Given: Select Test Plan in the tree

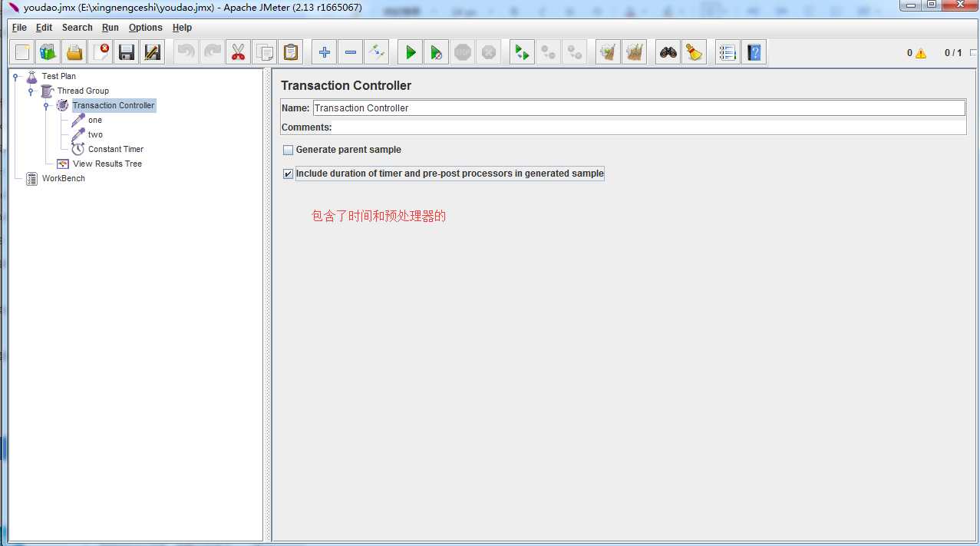Looking at the screenshot, I should click(x=58, y=76).
